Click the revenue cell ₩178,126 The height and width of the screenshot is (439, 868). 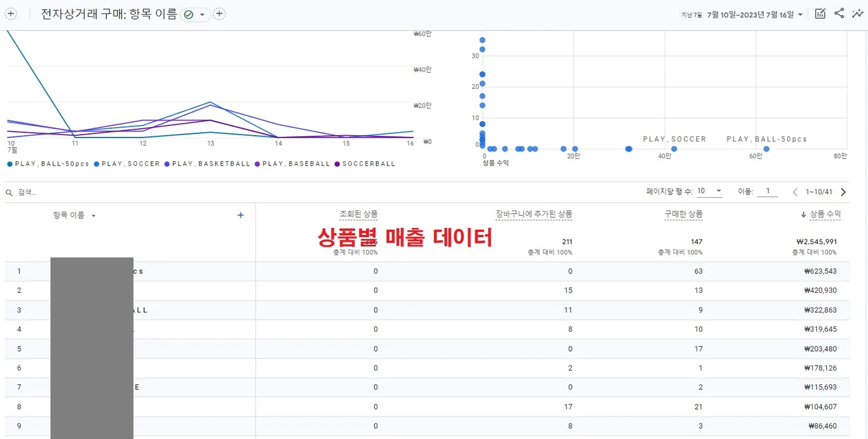click(x=820, y=368)
